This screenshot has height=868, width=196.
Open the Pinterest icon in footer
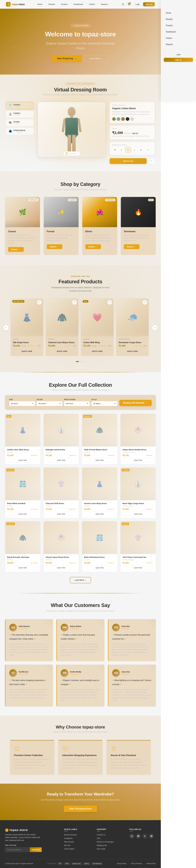[151, 836]
